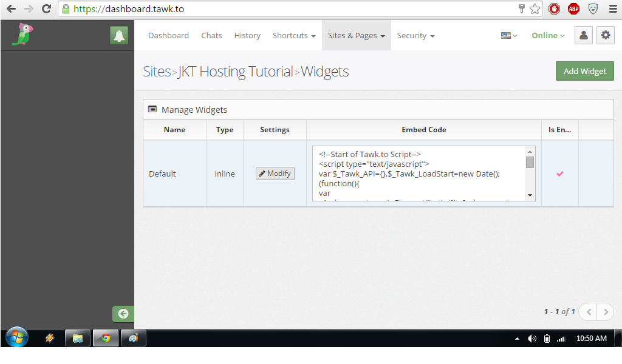
Task: Click the Inline type cell
Action: click(x=225, y=174)
